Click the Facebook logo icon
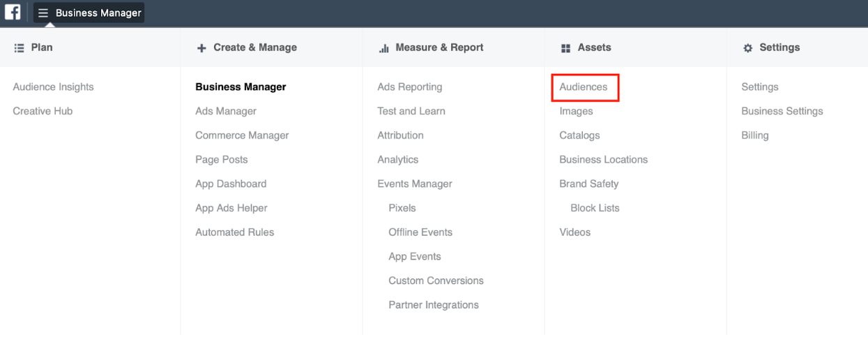 pos(13,13)
